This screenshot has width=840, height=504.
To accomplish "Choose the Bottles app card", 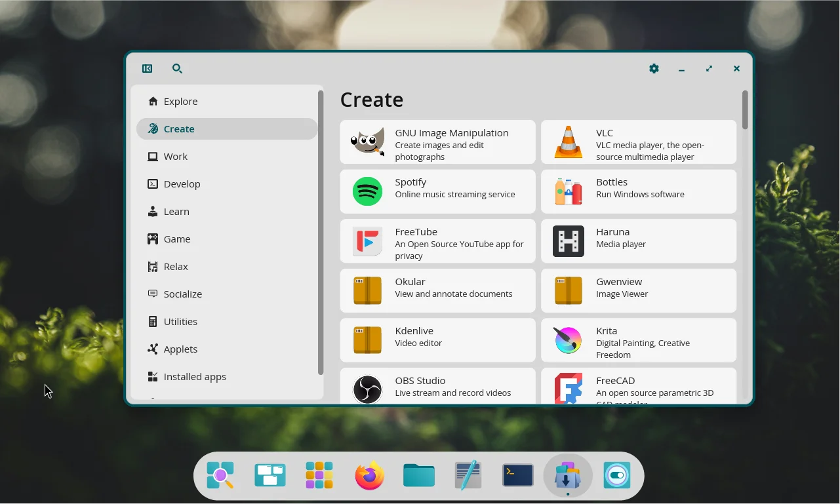I will (x=638, y=191).
